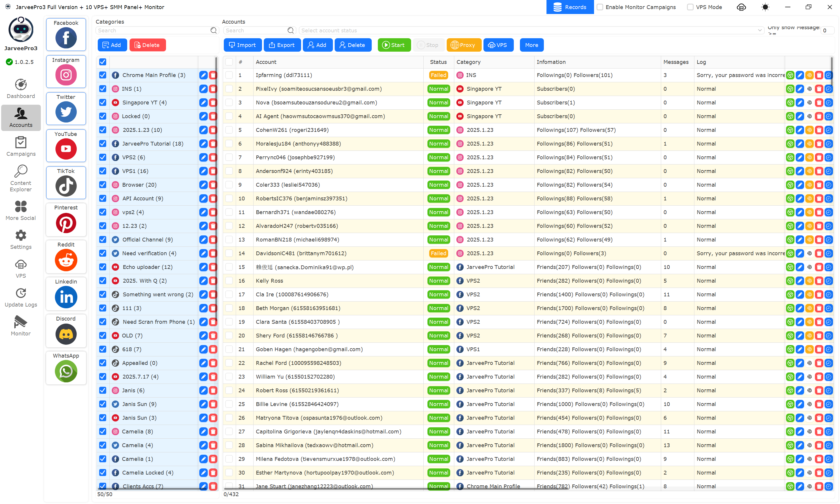
Task: Open the More options menu button
Action: coord(531,45)
